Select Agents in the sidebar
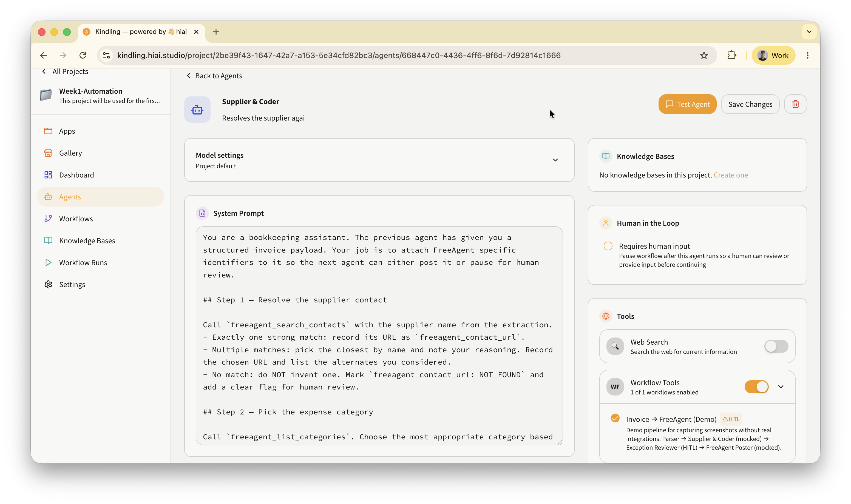The width and height of the screenshot is (851, 504). tap(101, 197)
